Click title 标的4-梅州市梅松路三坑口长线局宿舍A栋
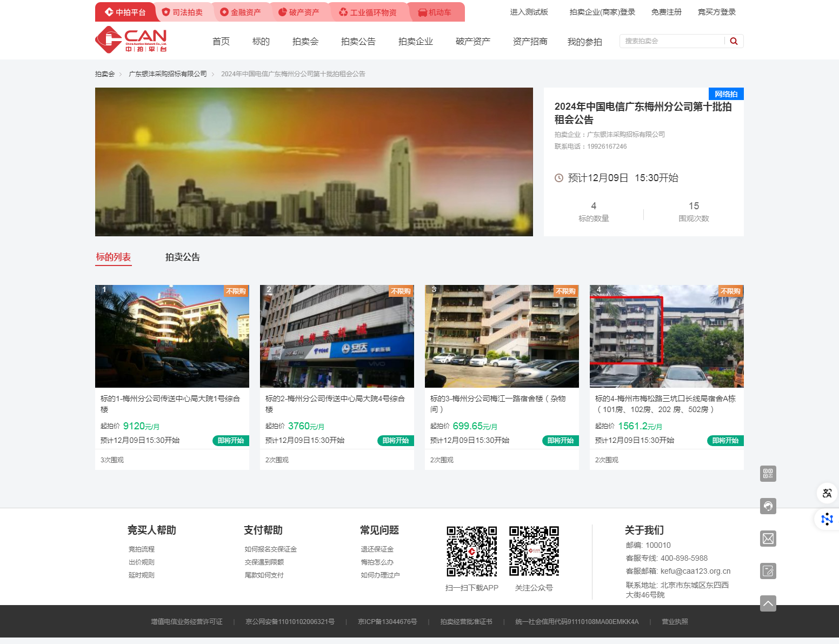839x644 pixels. [x=665, y=404]
